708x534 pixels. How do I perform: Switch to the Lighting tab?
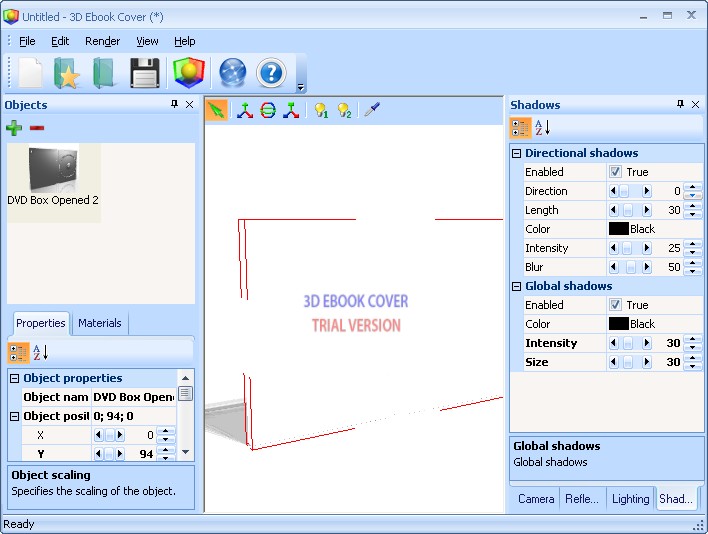coord(630,499)
